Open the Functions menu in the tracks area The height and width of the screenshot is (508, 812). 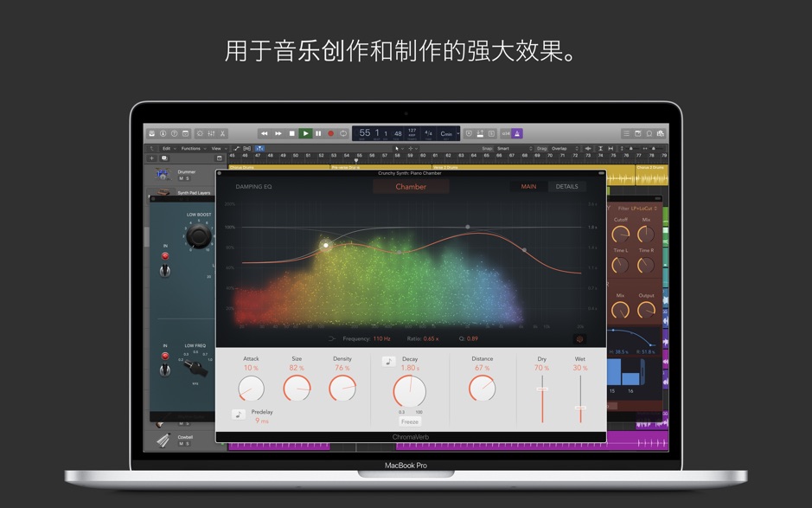tap(189, 147)
